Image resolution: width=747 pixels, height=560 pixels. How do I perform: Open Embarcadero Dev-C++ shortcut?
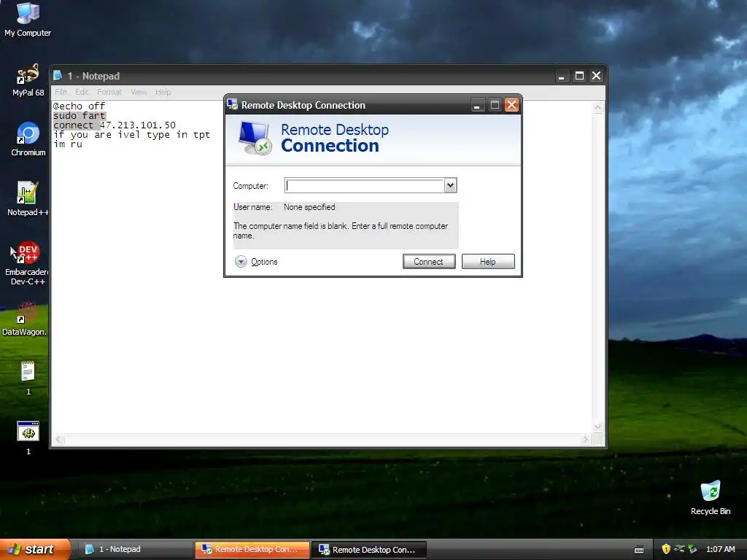[28, 263]
